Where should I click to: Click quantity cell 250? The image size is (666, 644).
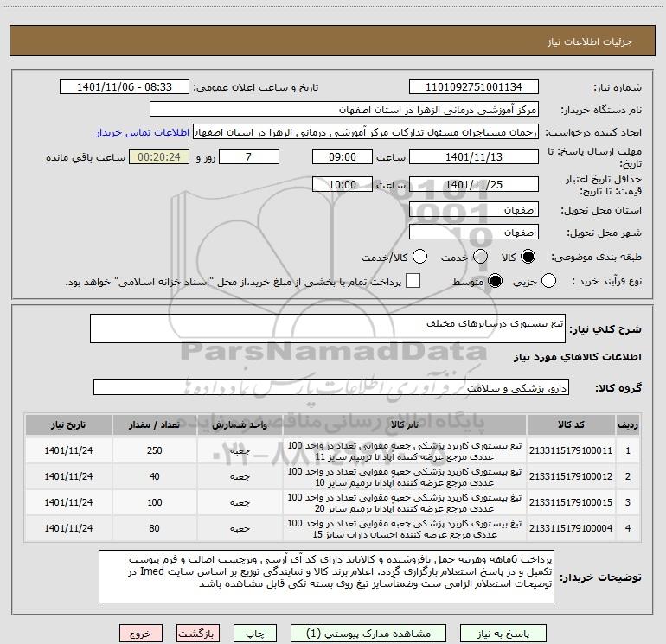154,450
